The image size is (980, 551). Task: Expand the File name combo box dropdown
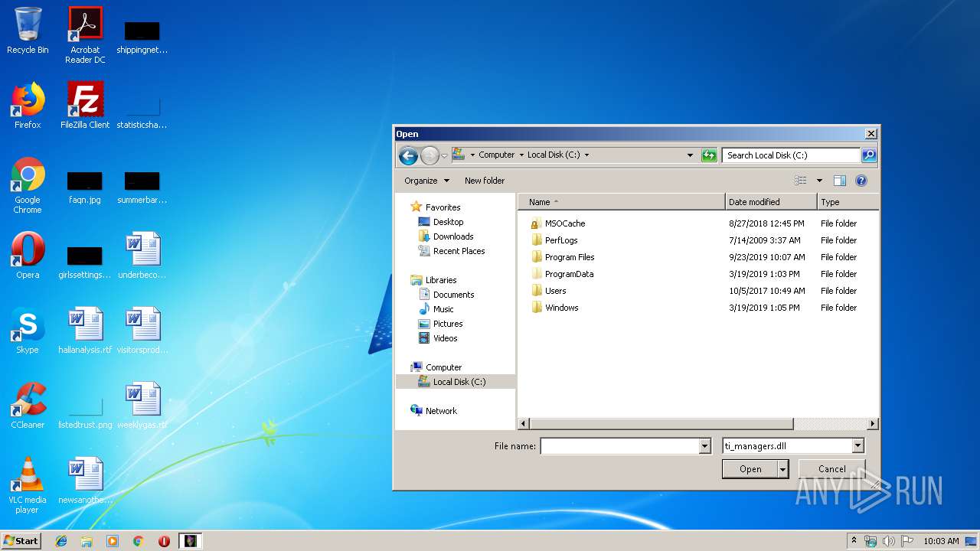(705, 445)
